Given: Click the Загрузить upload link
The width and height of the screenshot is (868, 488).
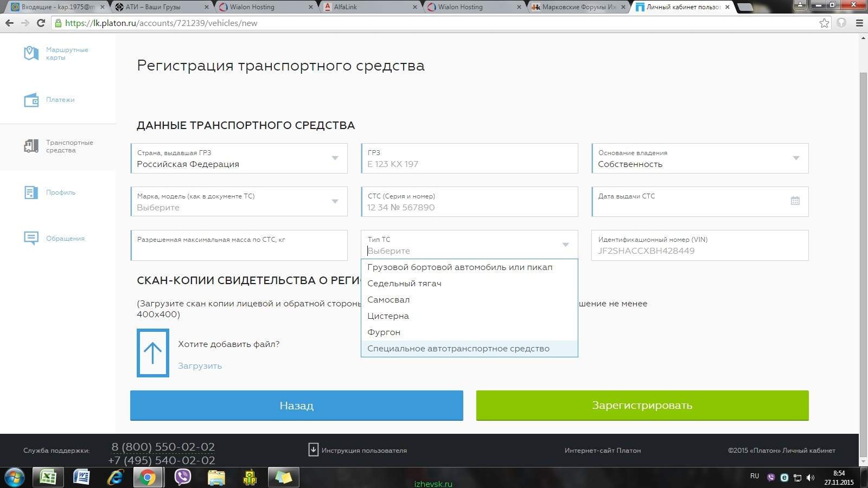Looking at the screenshot, I should 200,366.
